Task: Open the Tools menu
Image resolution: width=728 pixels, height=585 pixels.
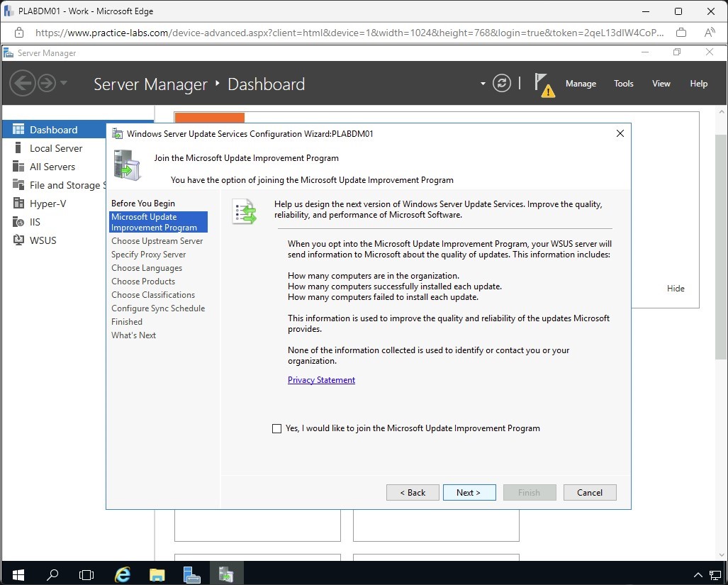Action: (623, 84)
